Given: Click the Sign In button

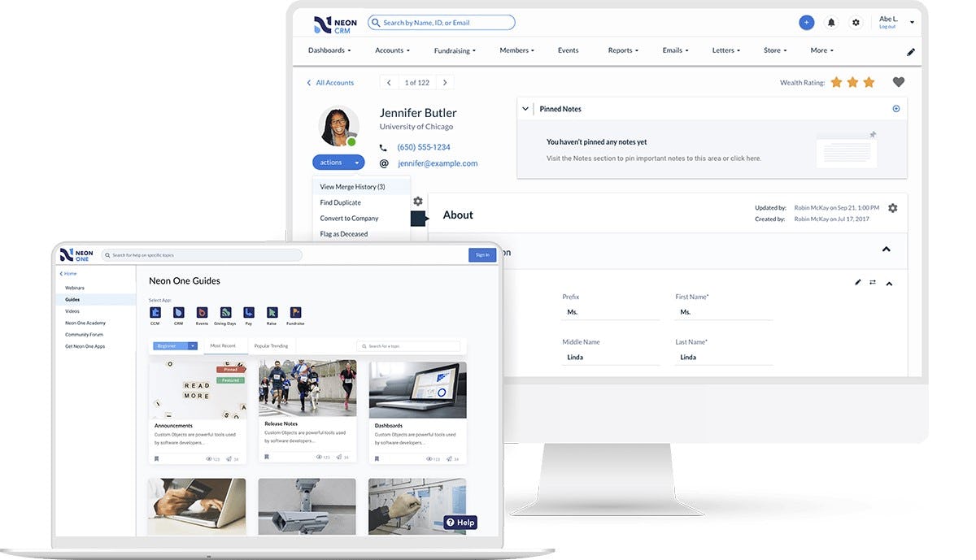Looking at the screenshot, I should [482, 254].
